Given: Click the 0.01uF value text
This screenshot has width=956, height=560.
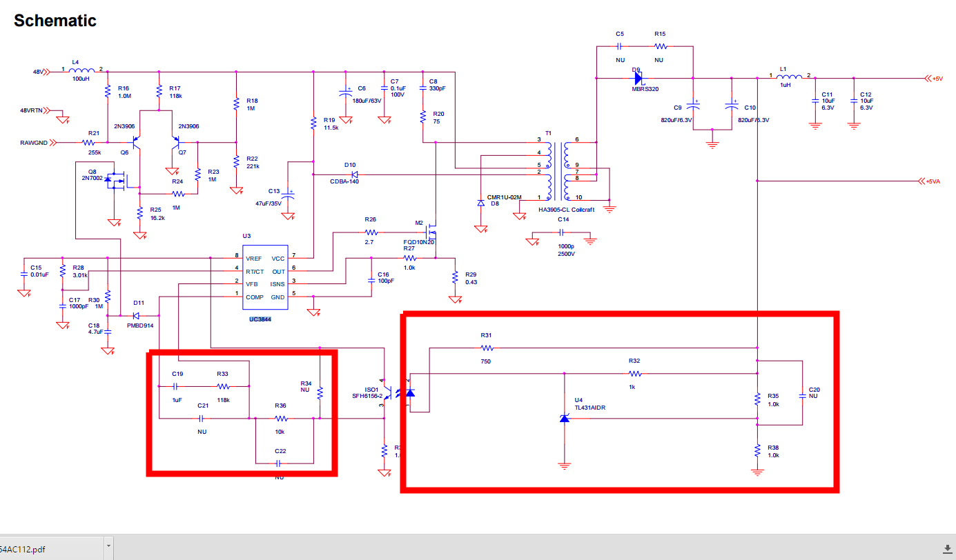Looking at the screenshot, I should (40, 274).
